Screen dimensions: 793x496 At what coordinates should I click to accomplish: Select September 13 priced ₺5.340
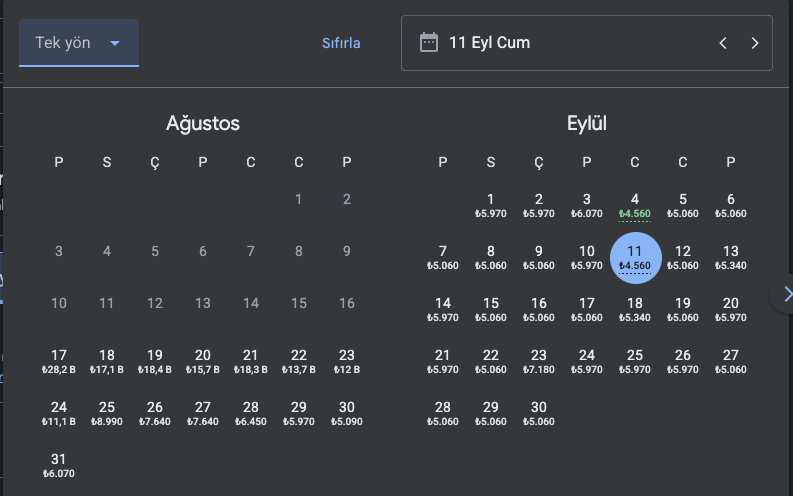click(x=731, y=258)
